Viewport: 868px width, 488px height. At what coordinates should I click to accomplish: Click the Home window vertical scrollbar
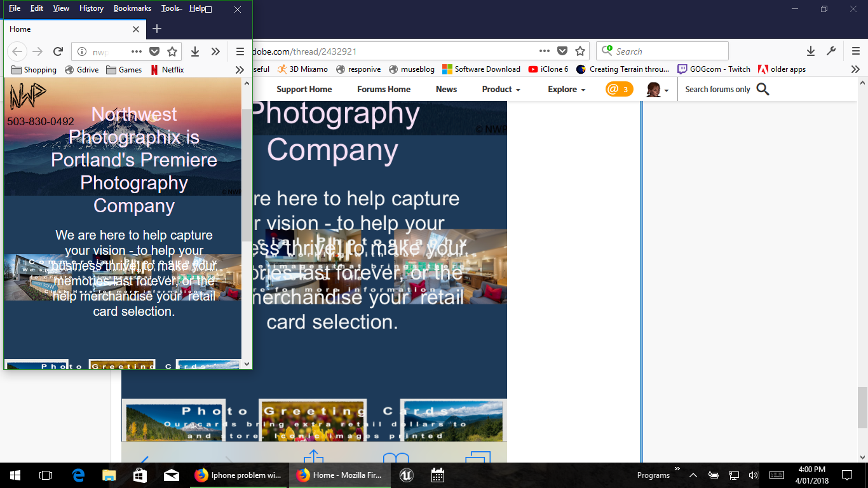[247, 222]
